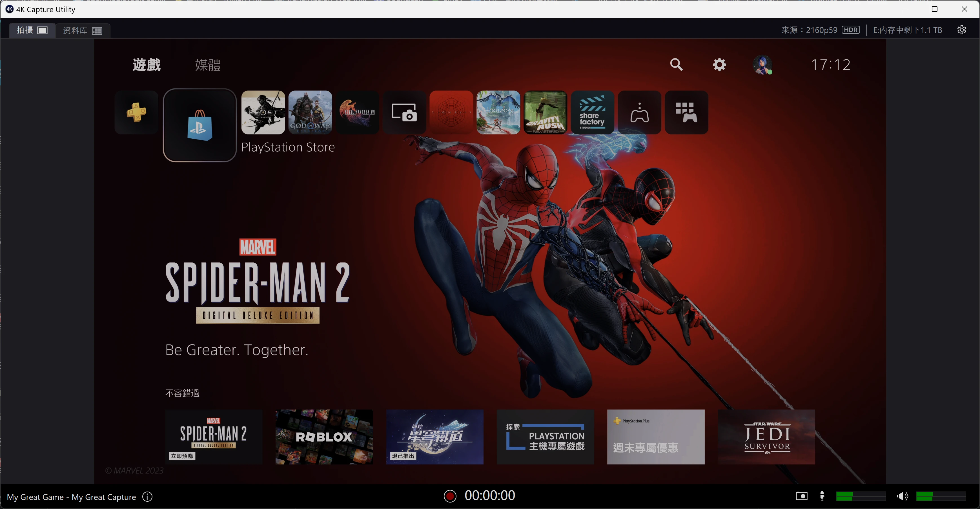This screenshot has width=980, height=509.
Task: Open the 4K Capture Utility settings gear
Action: tap(961, 30)
